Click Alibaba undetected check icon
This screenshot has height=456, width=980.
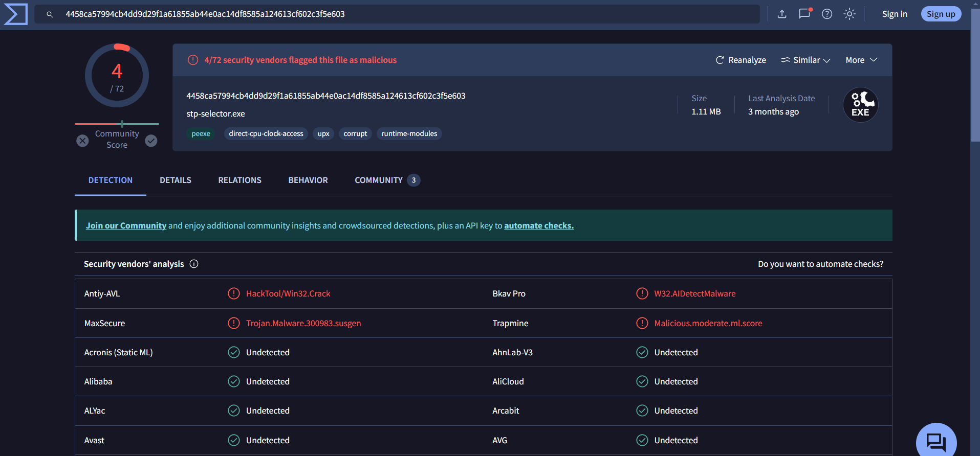click(x=234, y=381)
